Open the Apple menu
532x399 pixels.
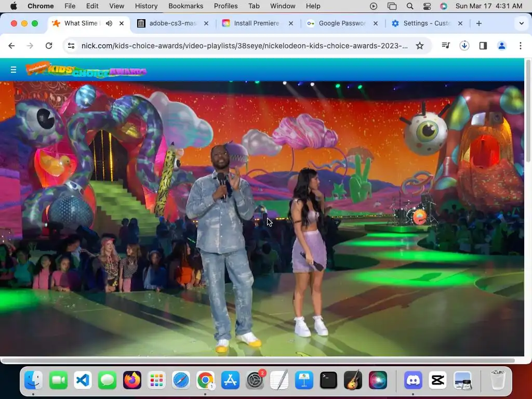(14, 6)
